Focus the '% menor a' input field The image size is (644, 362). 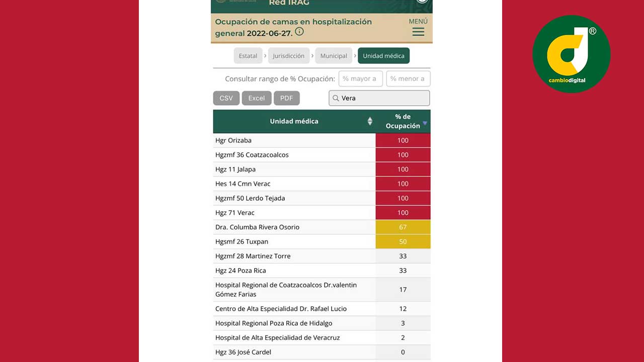(408, 79)
